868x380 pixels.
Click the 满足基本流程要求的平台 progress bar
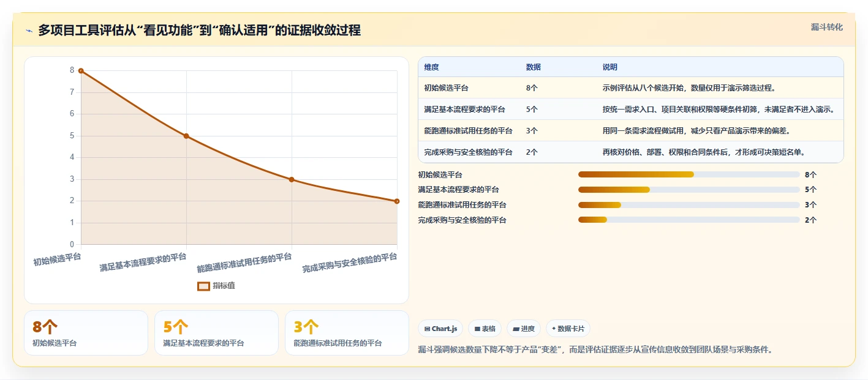click(689, 190)
